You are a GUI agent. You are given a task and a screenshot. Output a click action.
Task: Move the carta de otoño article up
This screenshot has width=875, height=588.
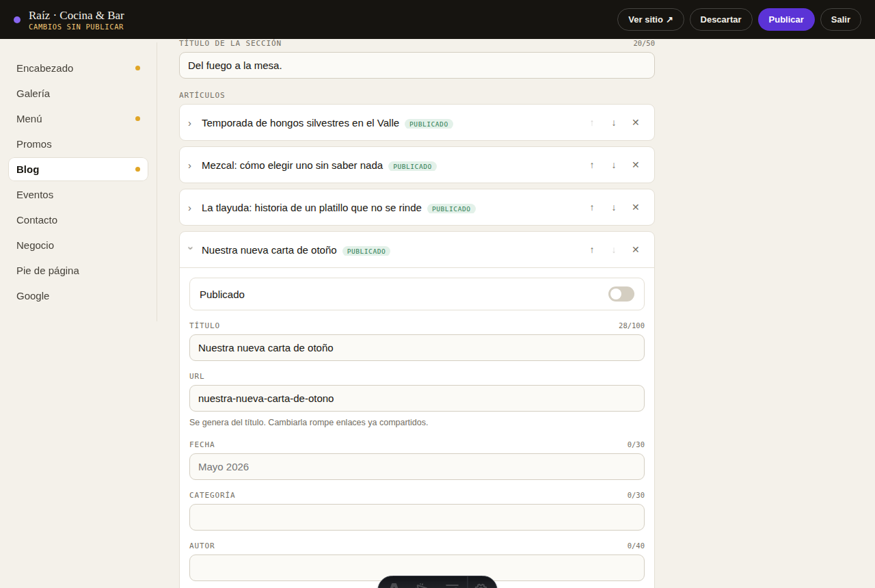point(592,250)
